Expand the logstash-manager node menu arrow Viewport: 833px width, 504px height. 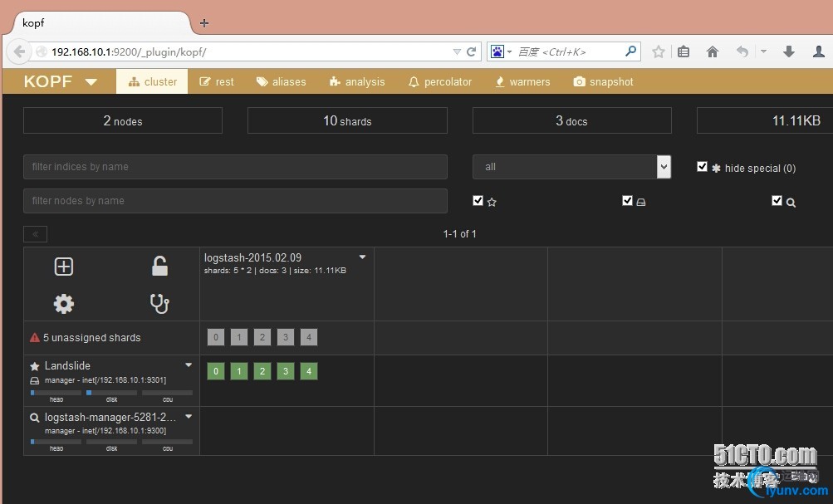[189, 416]
